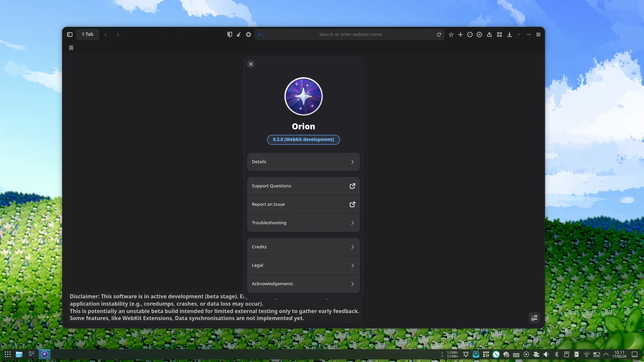The width and height of the screenshot is (644, 362).
Task: Open the volume tray icon
Action: (x=546, y=354)
